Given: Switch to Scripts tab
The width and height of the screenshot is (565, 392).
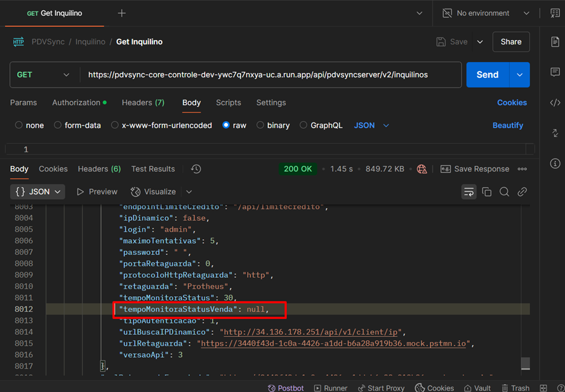Looking at the screenshot, I should [x=229, y=103].
